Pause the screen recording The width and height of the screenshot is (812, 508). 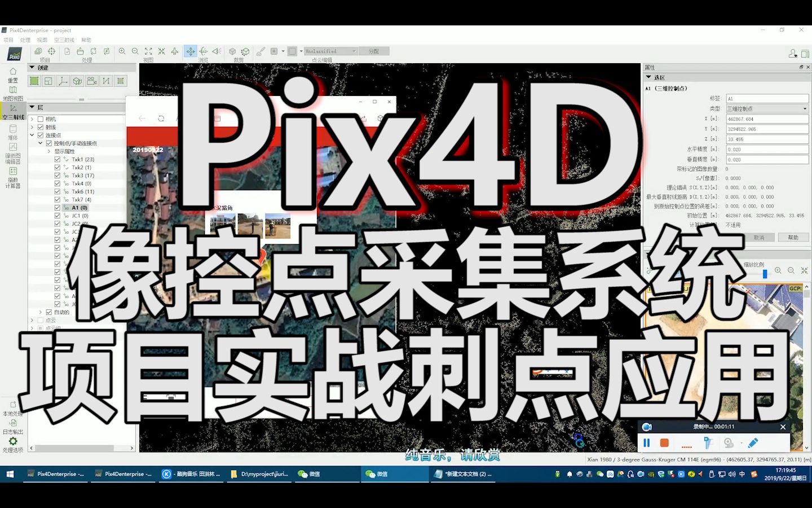[x=647, y=443]
